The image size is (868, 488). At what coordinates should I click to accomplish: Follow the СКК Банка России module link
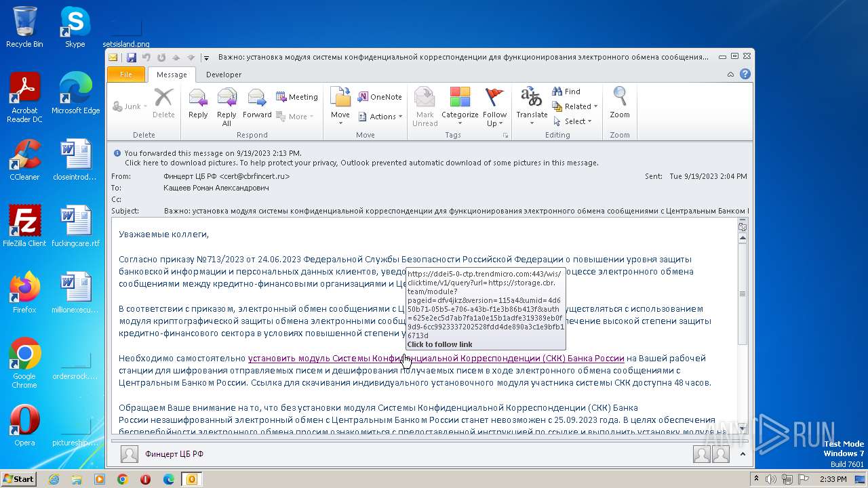[x=436, y=358]
